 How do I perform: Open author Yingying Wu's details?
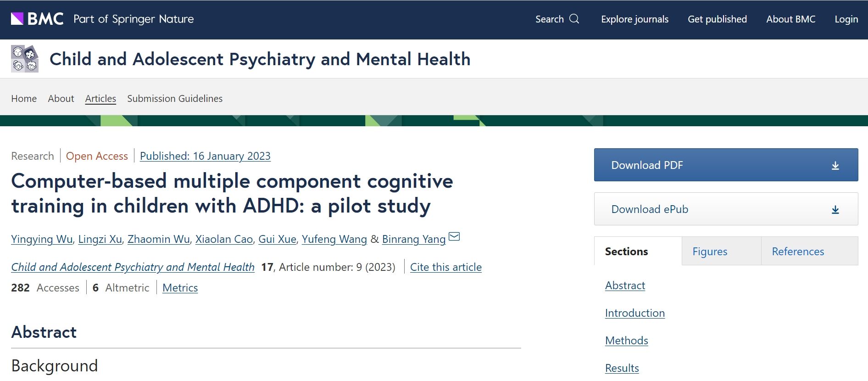(x=42, y=239)
